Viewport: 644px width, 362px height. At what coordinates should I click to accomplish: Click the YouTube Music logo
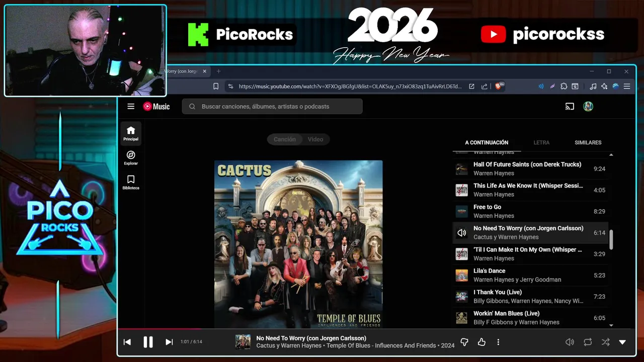tap(156, 107)
